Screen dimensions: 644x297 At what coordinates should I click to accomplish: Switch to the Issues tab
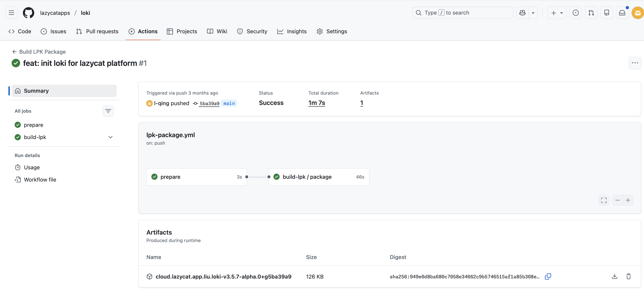(x=54, y=32)
